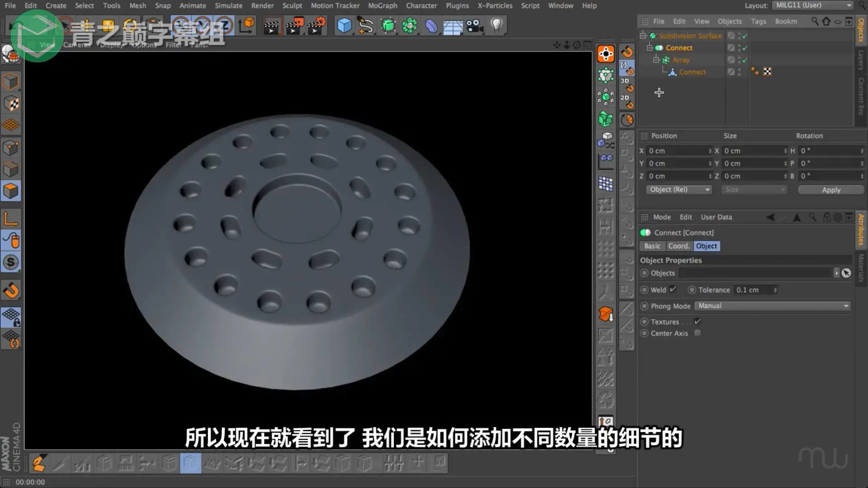Open the Layout MILG11 (User) dropdown
The height and width of the screenshot is (488, 868).
[814, 5]
